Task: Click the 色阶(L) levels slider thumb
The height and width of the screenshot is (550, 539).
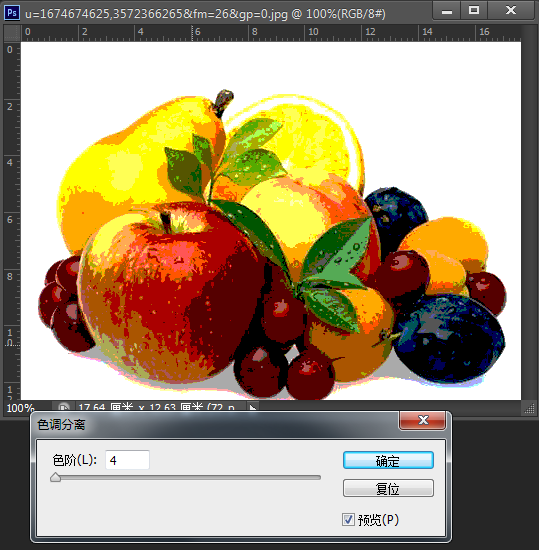Action: click(55, 477)
